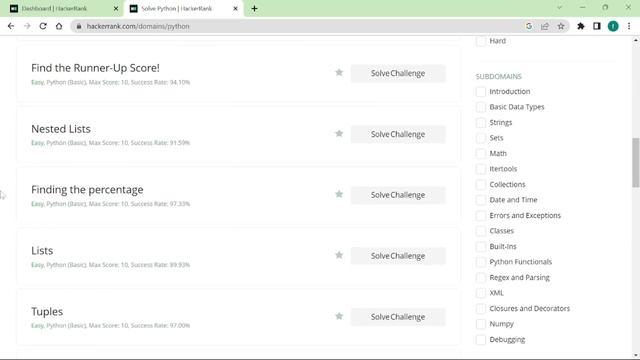Select Closures and Decorators checkbox

pos(481,309)
